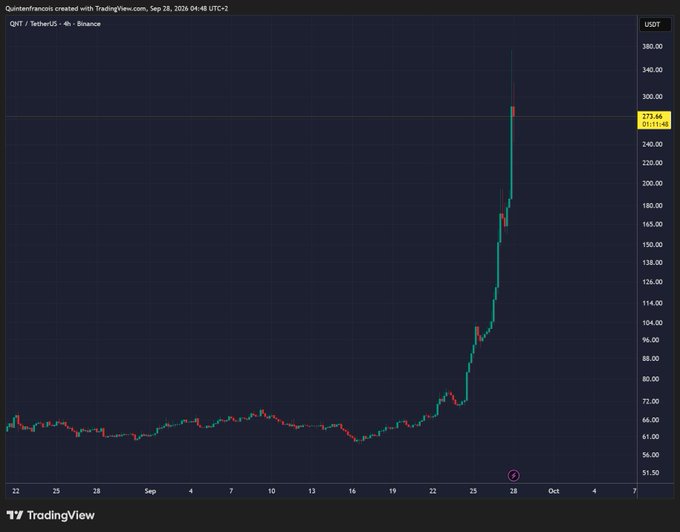
Task: Click the 66.00 price axis label
Action: pos(651,420)
